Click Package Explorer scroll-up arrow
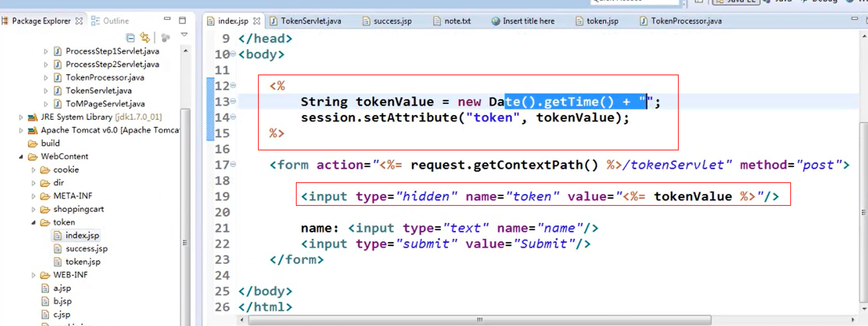Viewport: 868px width, 326px height. 186,51
